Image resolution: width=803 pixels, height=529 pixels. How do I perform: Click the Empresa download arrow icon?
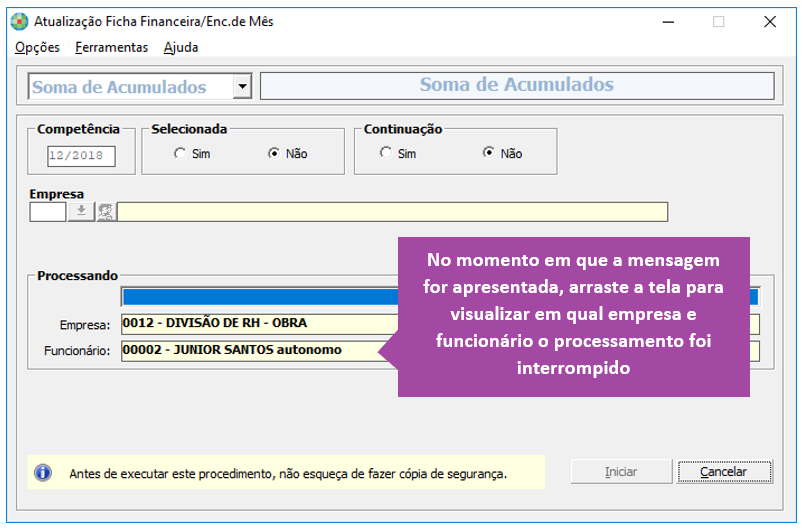point(81,211)
